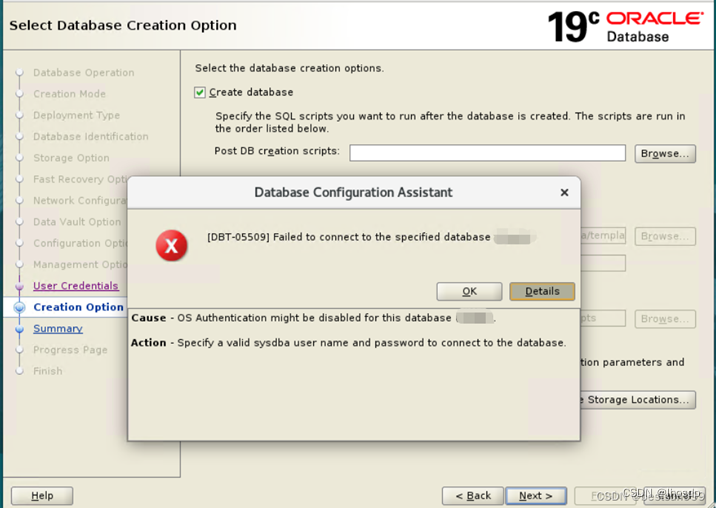
Task: Select the Database Identification step
Action: click(91, 137)
